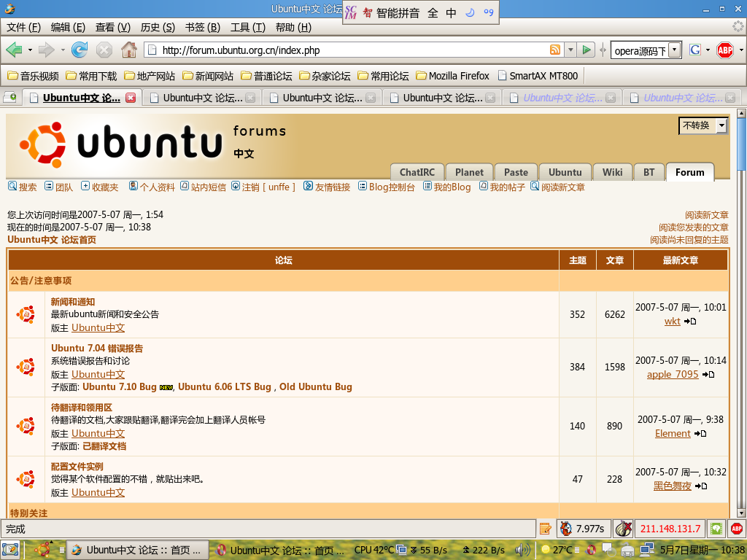The image size is (747, 560).
Task: Go to latest post icon beside apple_7095
Action: click(708, 374)
